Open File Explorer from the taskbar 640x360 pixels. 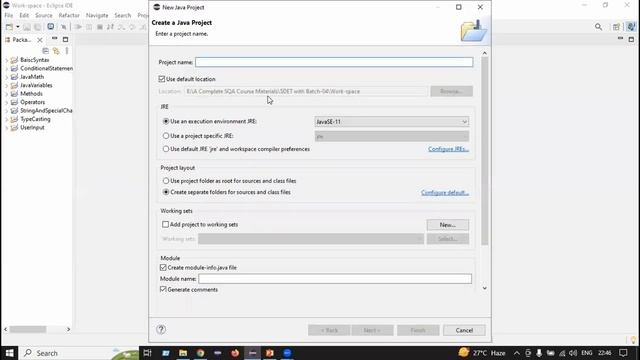(x=183, y=353)
